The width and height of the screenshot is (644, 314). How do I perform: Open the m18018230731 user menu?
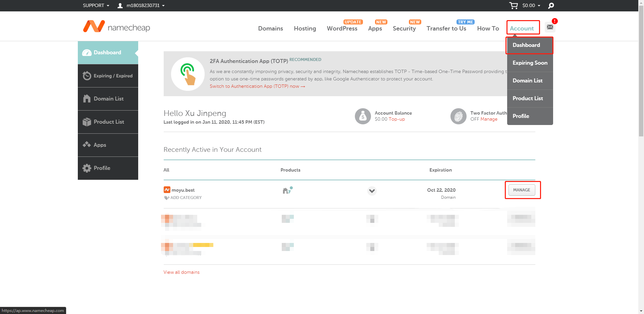pyautogui.click(x=146, y=5)
